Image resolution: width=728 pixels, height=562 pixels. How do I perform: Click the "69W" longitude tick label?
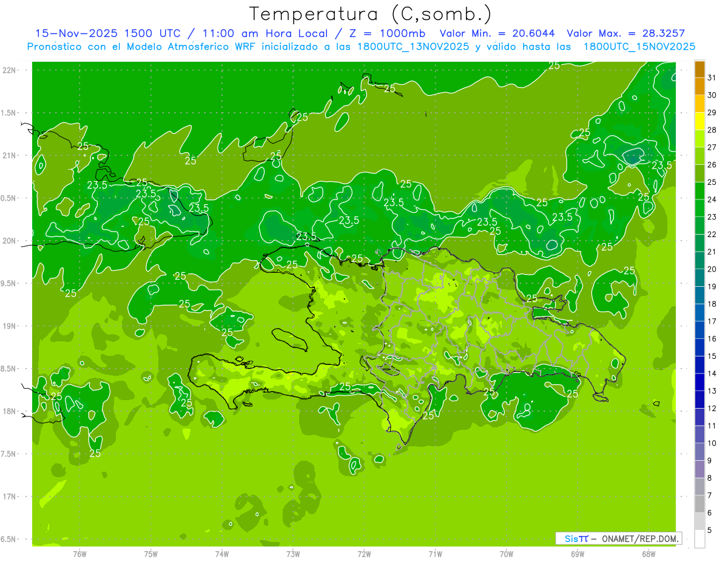[578, 554]
